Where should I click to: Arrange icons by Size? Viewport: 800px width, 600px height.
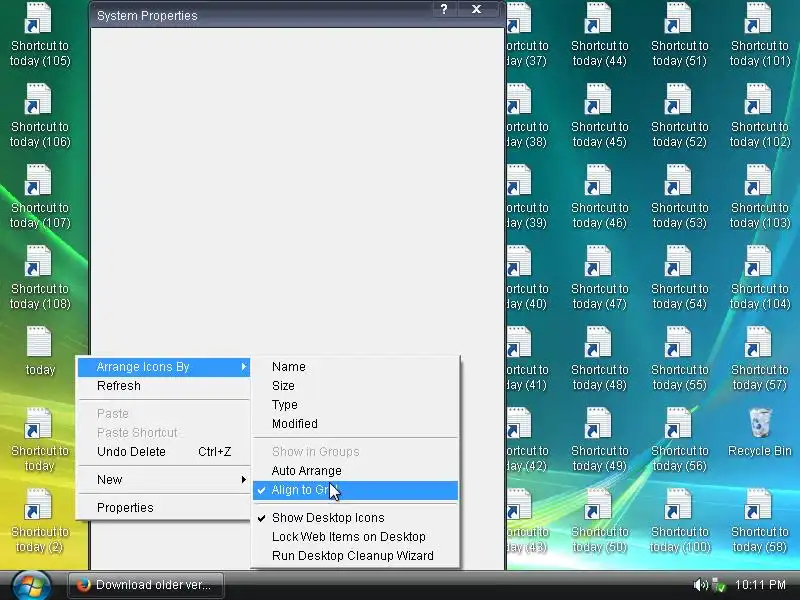coord(356,386)
